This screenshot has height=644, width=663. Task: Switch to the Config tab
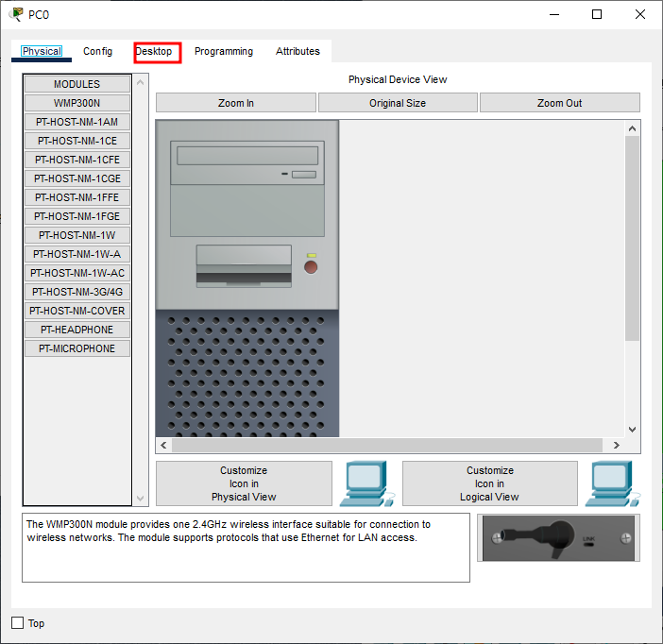[97, 52]
